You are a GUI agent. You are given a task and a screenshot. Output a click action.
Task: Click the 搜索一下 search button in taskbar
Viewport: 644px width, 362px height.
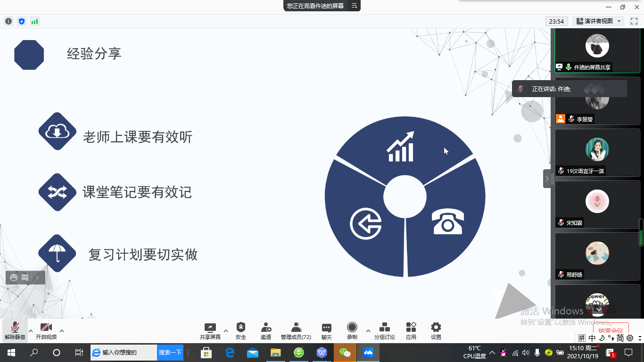click(170, 353)
